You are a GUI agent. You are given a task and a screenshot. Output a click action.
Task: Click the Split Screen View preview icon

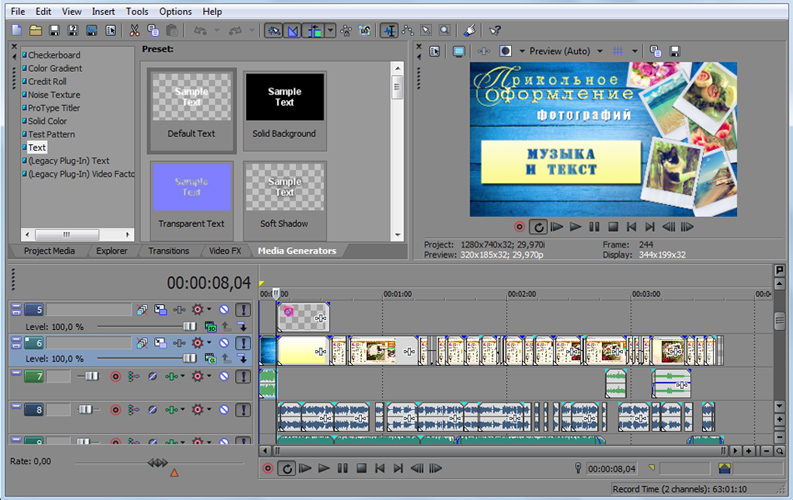pyautogui.click(x=505, y=51)
